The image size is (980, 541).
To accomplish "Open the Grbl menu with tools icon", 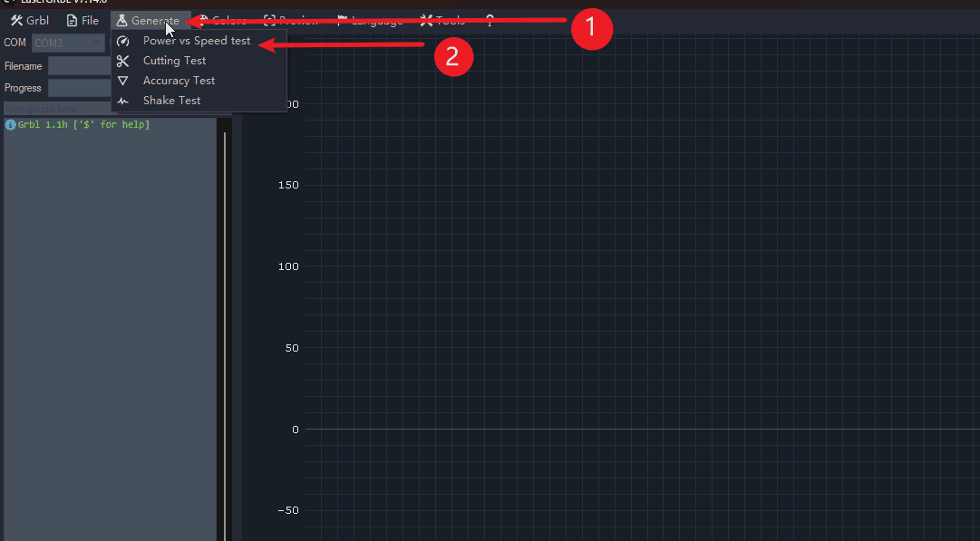I will point(30,21).
